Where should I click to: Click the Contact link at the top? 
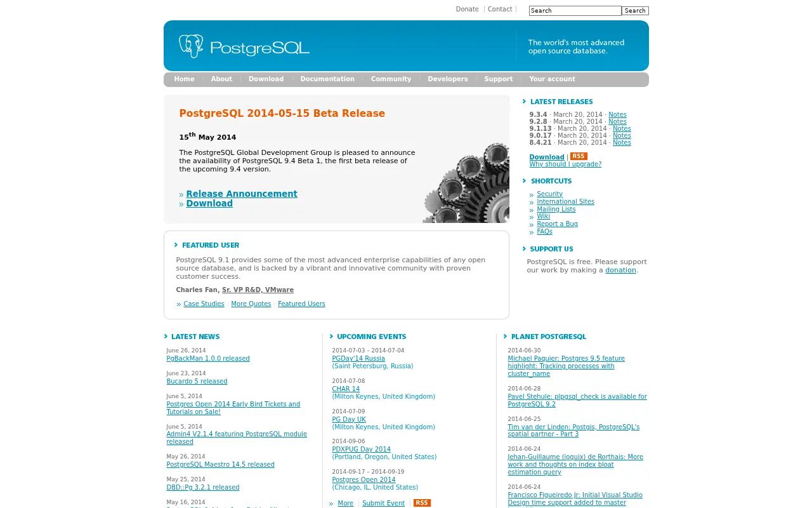tap(500, 10)
